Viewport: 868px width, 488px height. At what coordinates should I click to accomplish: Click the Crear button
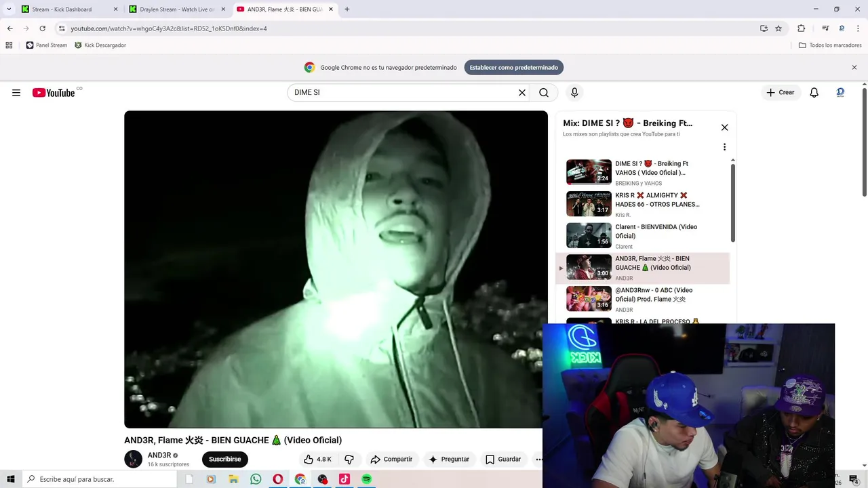(780, 93)
